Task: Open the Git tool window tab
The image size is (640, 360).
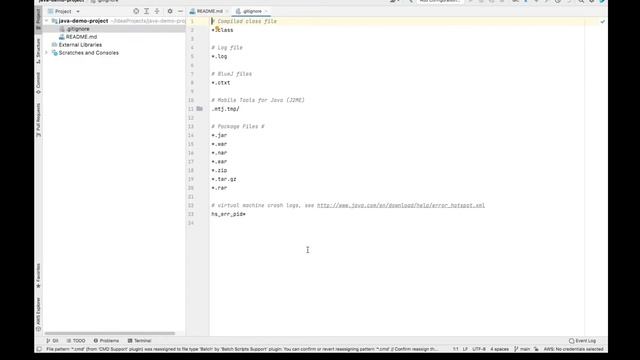Action: pyautogui.click(x=52, y=340)
